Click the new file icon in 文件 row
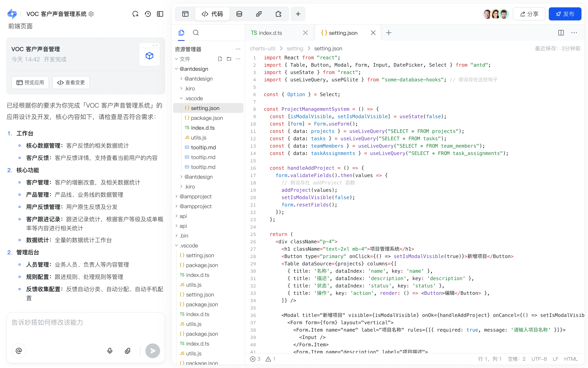Image resolution: width=588 pixels, height=368 pixels. pos(220,59)
